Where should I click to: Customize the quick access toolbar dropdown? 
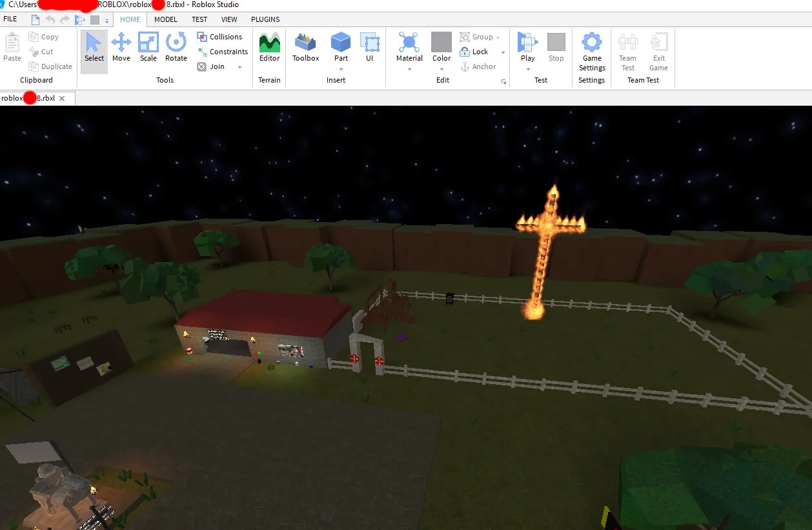(107, 21)
